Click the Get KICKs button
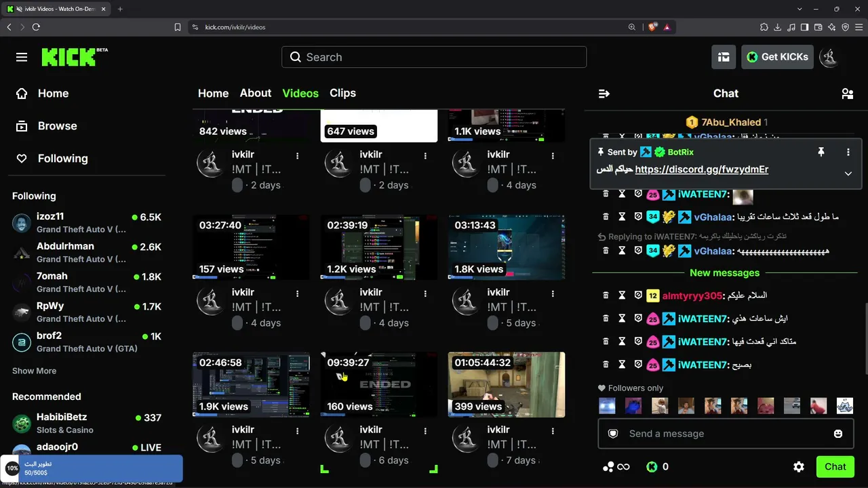 click(x=777, y=57)
